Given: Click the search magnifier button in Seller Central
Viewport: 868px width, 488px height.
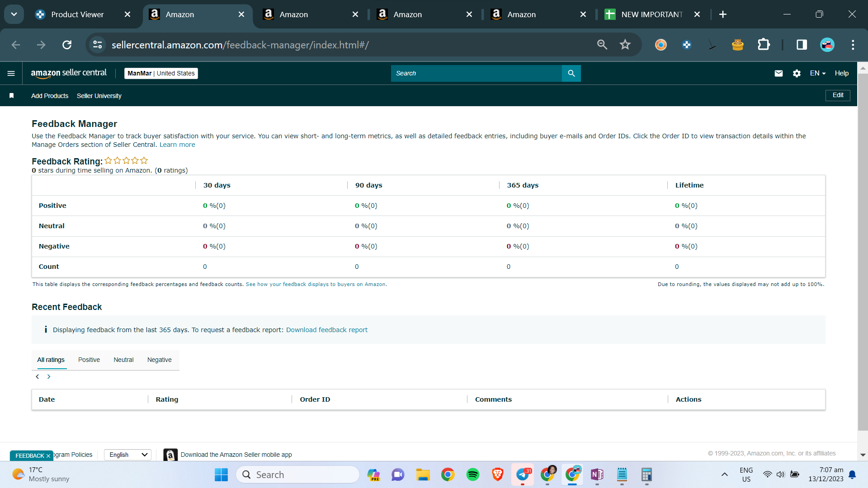Looking at the screenshot, I should [571, 73].
